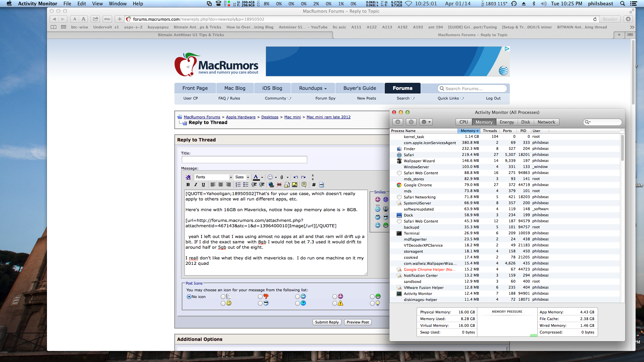The width and height of the screenshot is (644, 362).
Task: Click the New Posts forum link
Action: coord(366,98)
